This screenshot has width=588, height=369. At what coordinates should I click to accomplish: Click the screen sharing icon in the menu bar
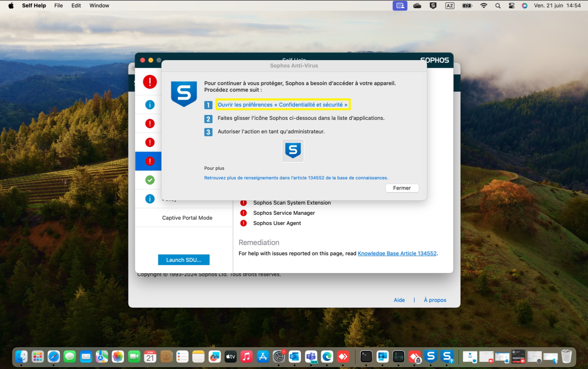coord(400,6)
